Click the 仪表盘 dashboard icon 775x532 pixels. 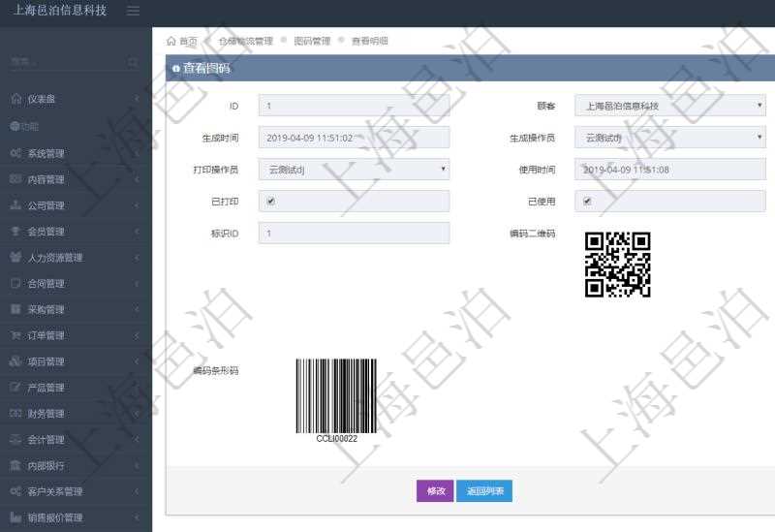pyautogui.click(x=15, y=99)
